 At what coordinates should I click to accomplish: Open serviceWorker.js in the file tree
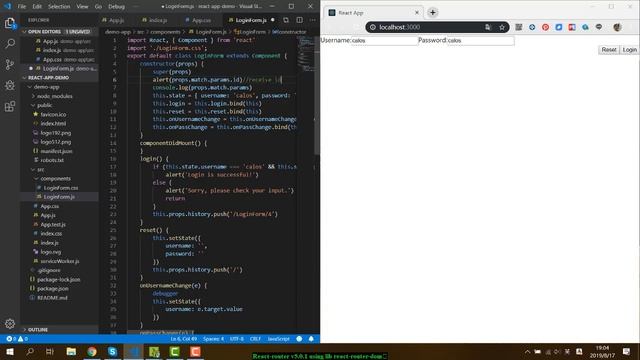[59, 261]
